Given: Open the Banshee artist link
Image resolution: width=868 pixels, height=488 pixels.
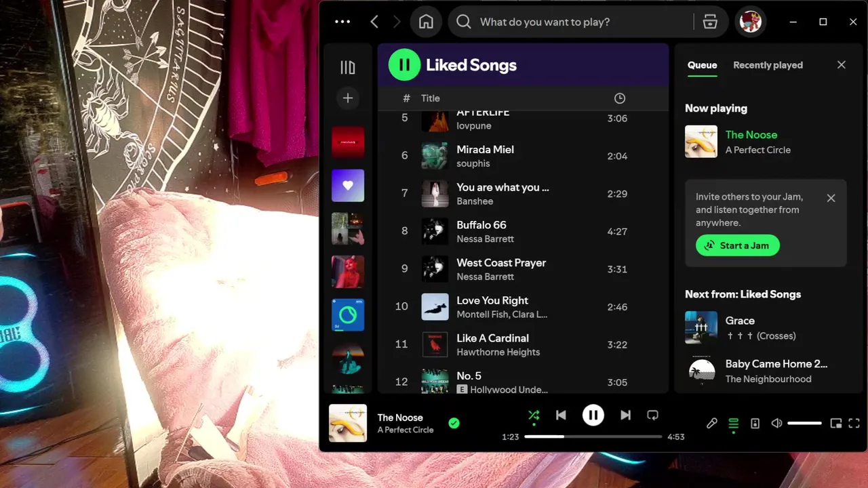Looking at the screenshot, I should (x=475, y=201).
